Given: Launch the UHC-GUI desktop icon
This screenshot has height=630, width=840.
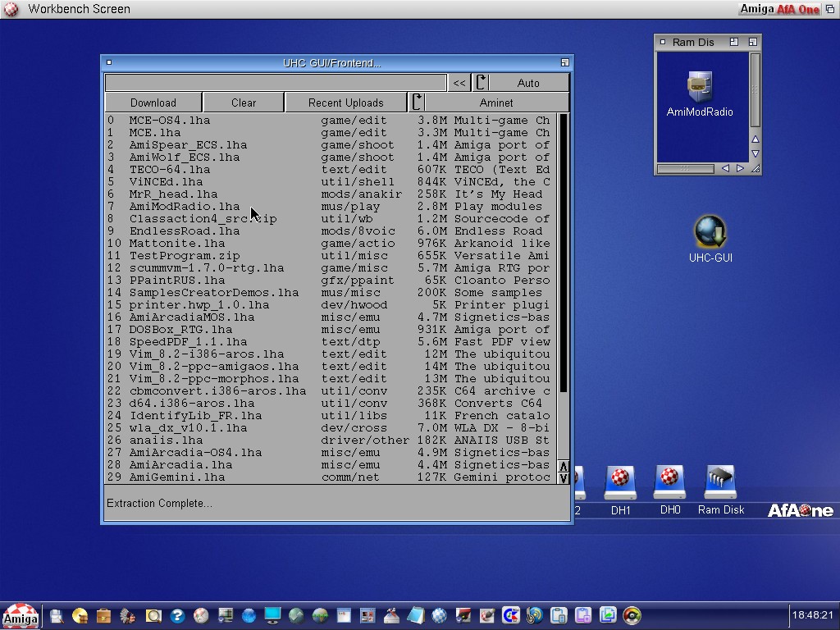Looking at the screenshot, I should [x=710, y=233].
